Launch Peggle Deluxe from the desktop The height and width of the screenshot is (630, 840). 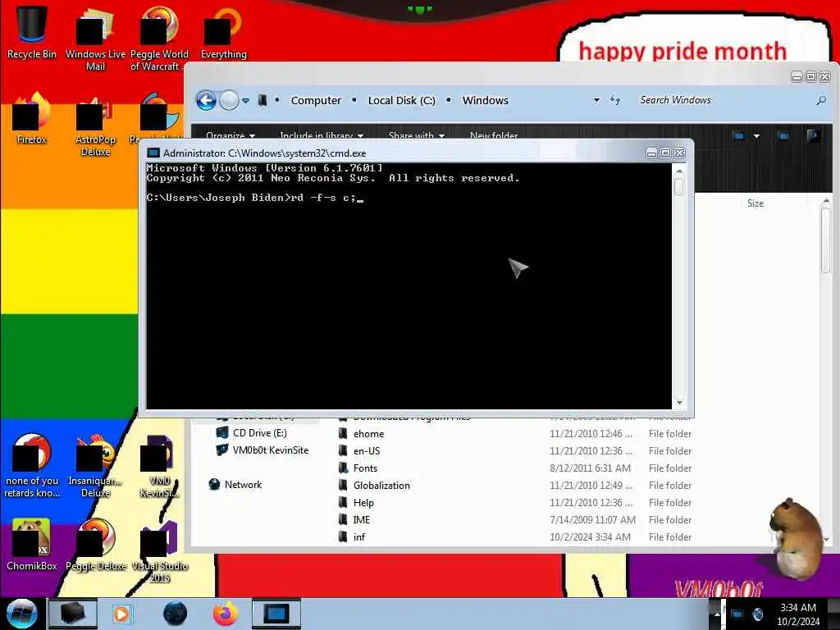pos(96,546)
